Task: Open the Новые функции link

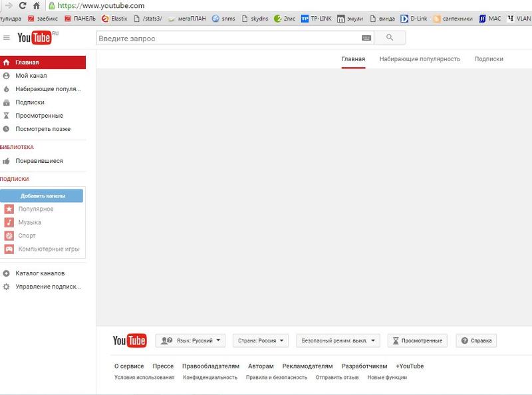Action: (x=387, y=377)
